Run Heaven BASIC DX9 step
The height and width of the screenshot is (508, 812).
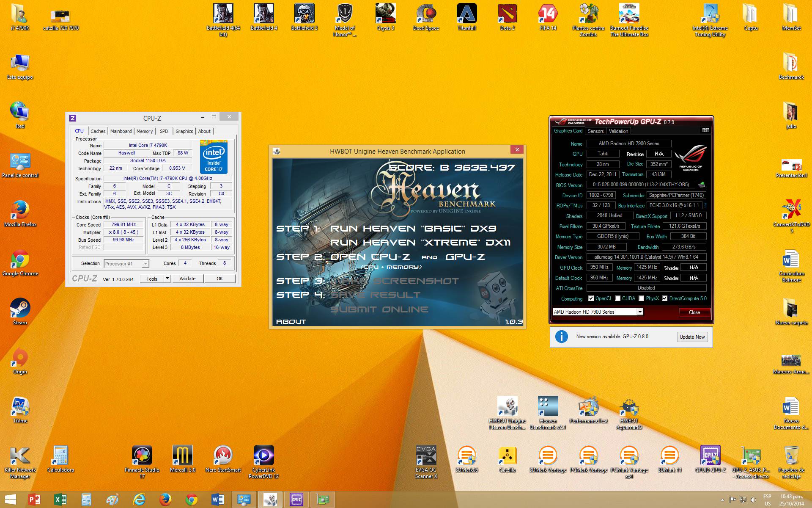pyautogui.click(x=413, y=229)
